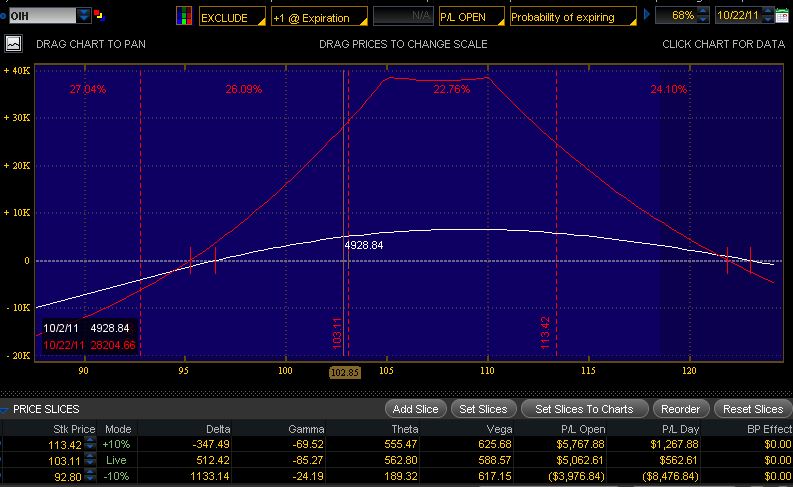Click the 10/2/11 4928.84 legend entry
This screenshot has width=793, height=487.
86,328
